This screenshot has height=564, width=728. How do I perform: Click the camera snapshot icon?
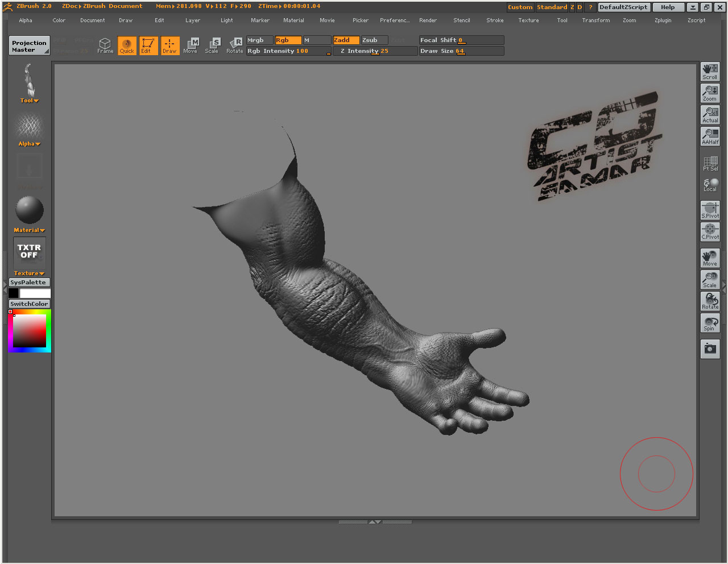[710, 349]
